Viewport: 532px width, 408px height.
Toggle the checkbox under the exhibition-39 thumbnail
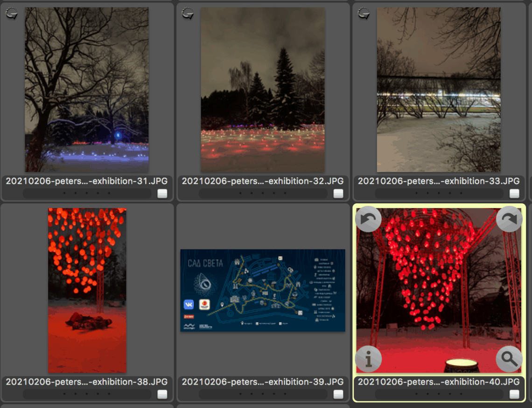tap(338, 394)
